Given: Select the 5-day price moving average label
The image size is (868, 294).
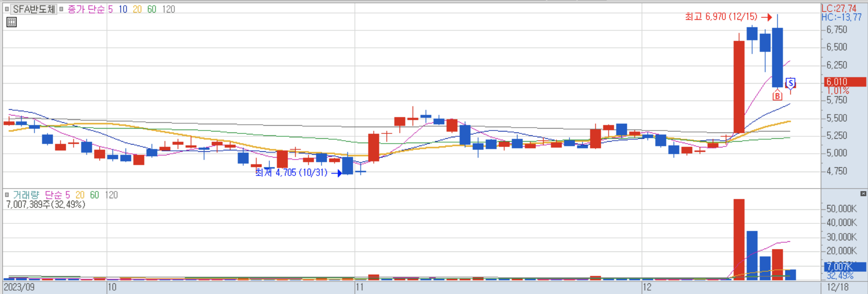Looking at the screenshot, I should (110, 9).
